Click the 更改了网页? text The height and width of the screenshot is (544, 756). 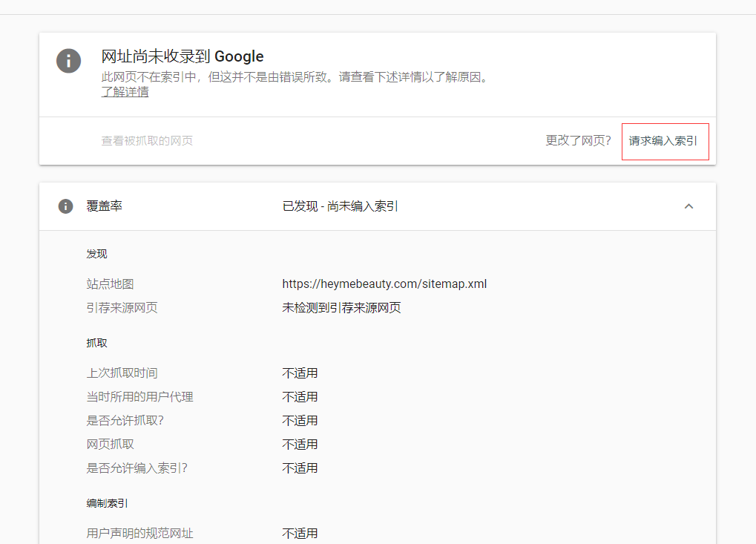[x=577, y=141]
